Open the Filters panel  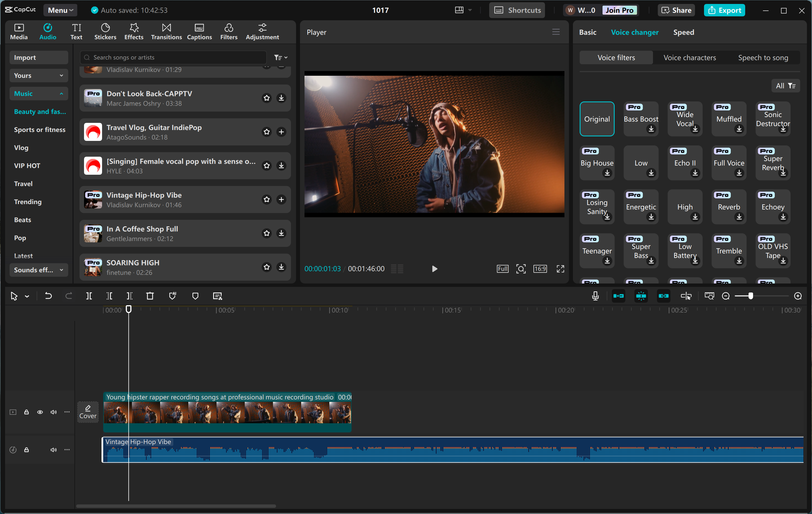pyautogui.click(x=229, y=31)
